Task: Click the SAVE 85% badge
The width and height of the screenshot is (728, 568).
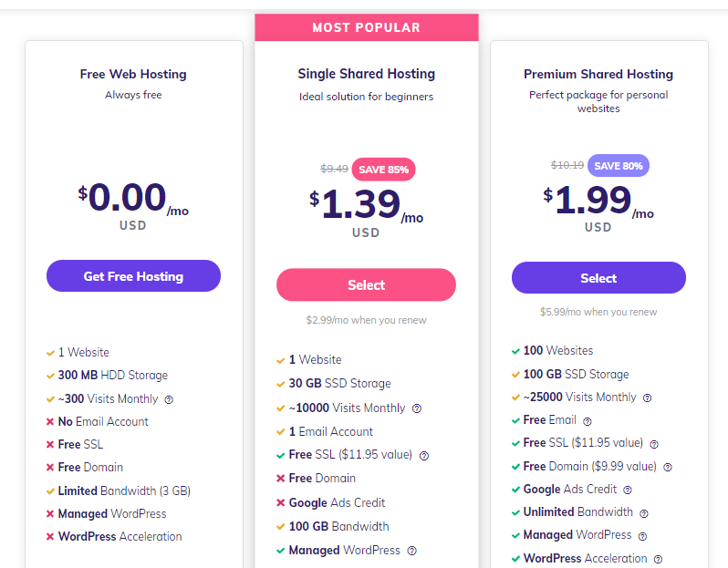Action: click(x=383, y=170)
